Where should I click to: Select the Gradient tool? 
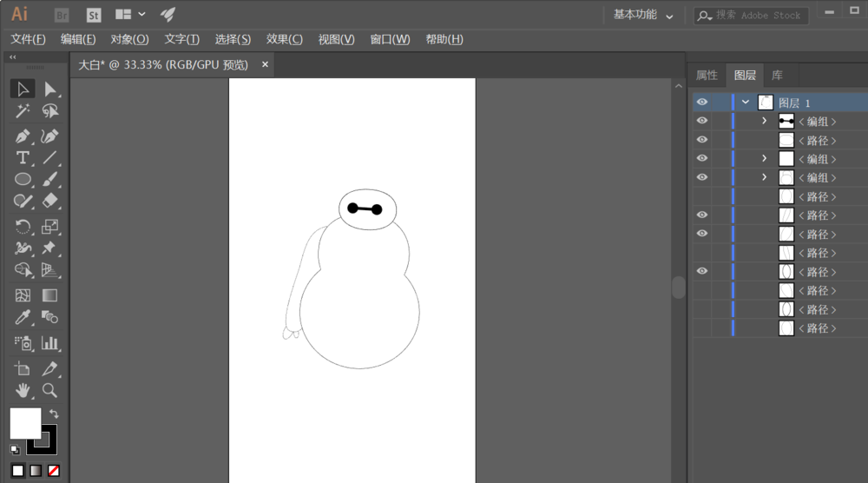point(49,295)
